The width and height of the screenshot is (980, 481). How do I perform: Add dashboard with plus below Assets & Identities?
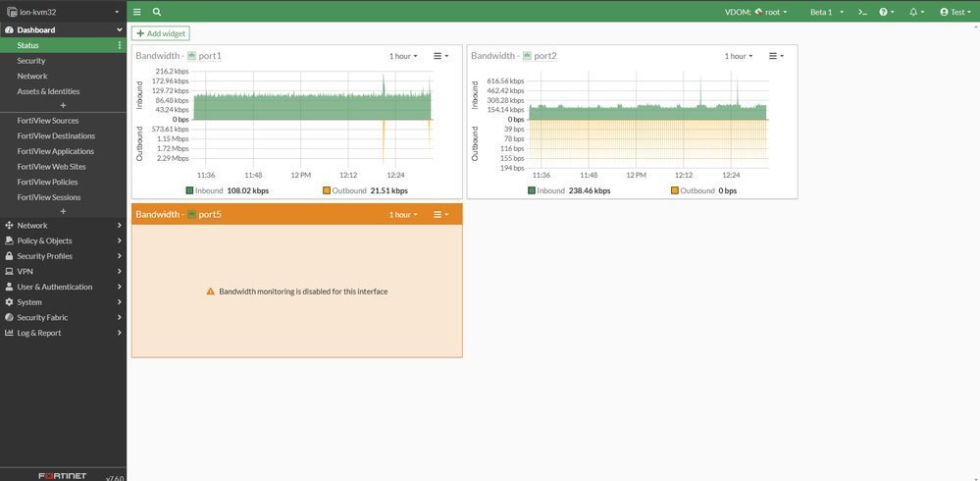click(x=63, y=105)
